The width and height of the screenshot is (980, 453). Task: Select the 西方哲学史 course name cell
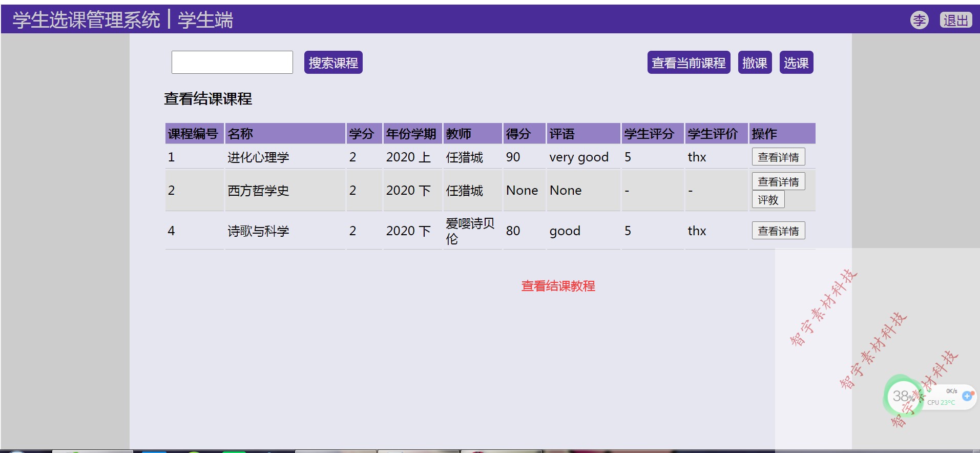point(285,190)
